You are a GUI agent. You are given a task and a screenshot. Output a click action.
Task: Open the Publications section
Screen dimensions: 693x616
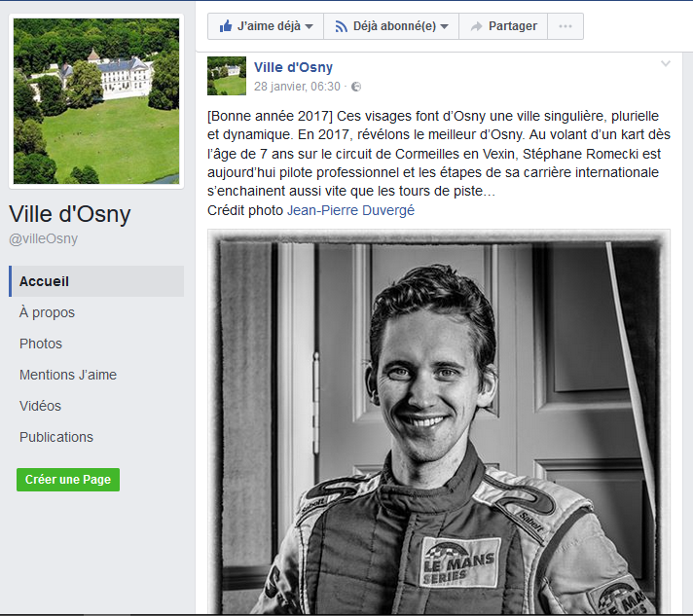pyautogui.click(x=56, y=437)
